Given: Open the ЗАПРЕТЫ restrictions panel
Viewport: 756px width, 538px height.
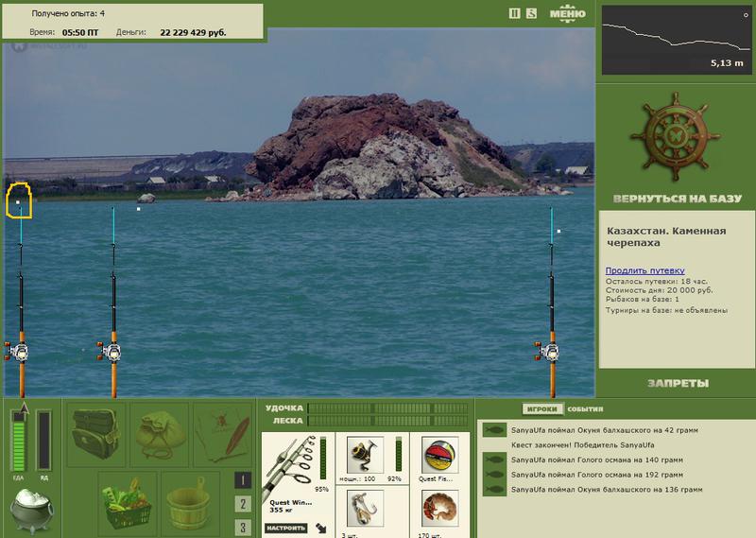Looking at the screenshot, I should [x=678, y=384].
